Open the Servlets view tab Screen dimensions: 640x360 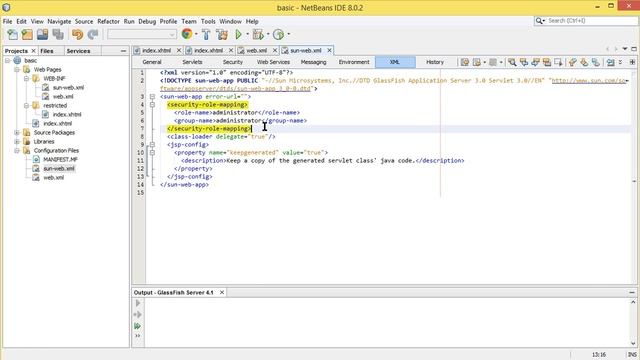[x=192, y=62]
